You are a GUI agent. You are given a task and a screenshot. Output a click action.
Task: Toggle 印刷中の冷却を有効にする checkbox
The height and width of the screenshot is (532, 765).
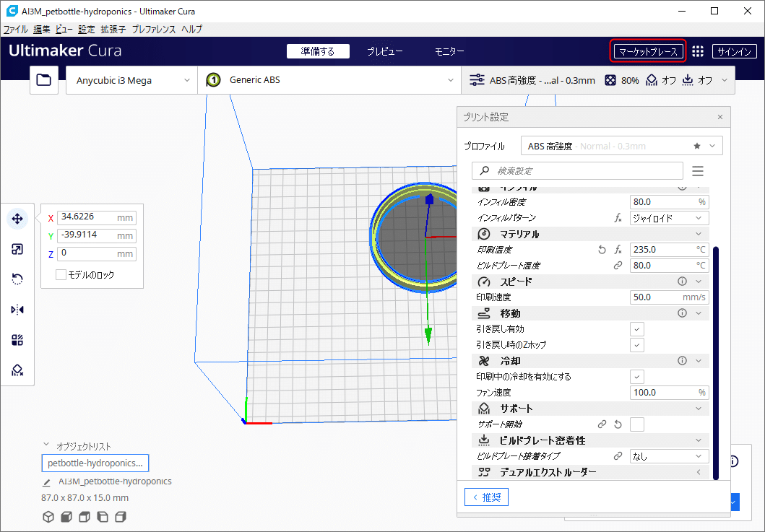tap(636, 377)
